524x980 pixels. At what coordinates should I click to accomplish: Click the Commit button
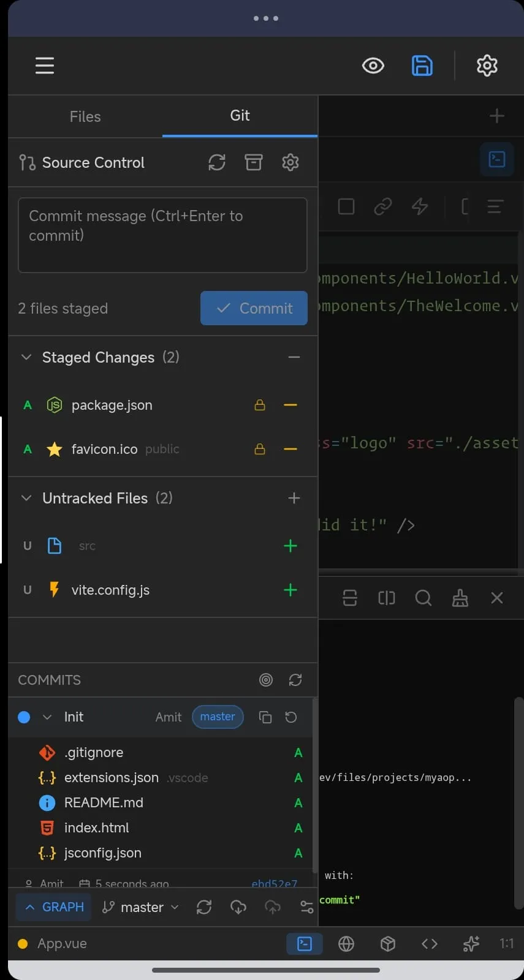point(254,308)
